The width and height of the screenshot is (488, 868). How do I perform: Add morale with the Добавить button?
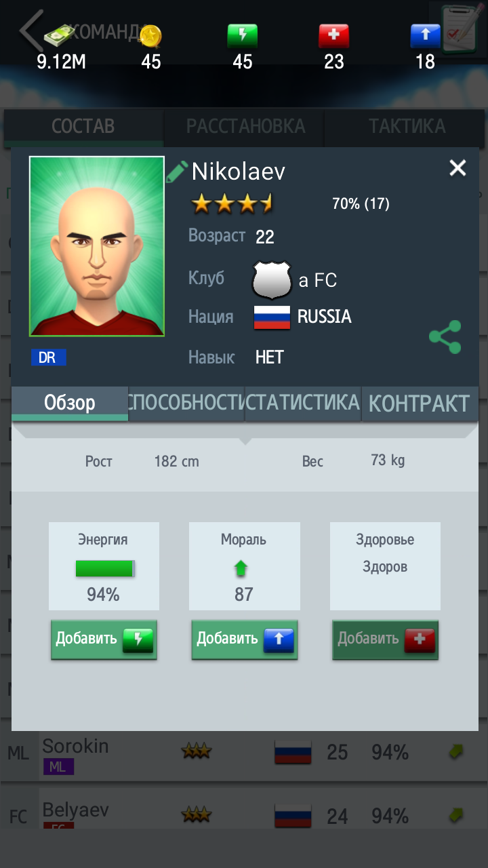245,639
